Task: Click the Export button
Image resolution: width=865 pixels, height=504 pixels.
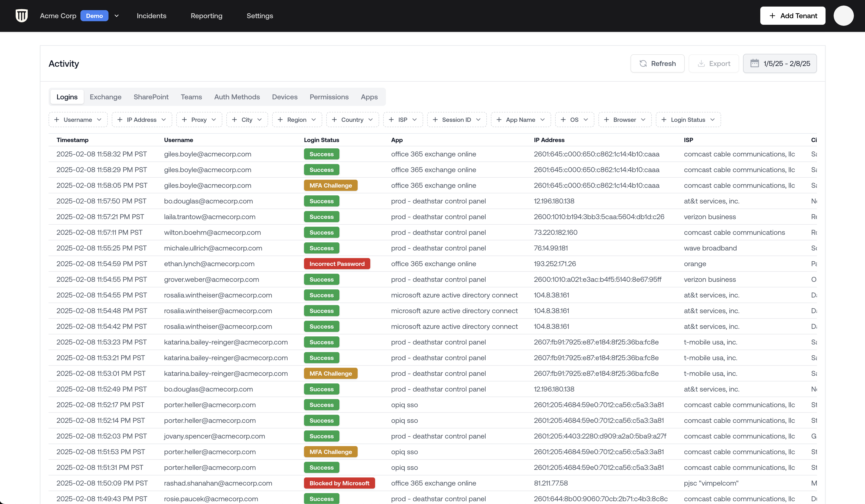Action: click(x=714, y=63)
